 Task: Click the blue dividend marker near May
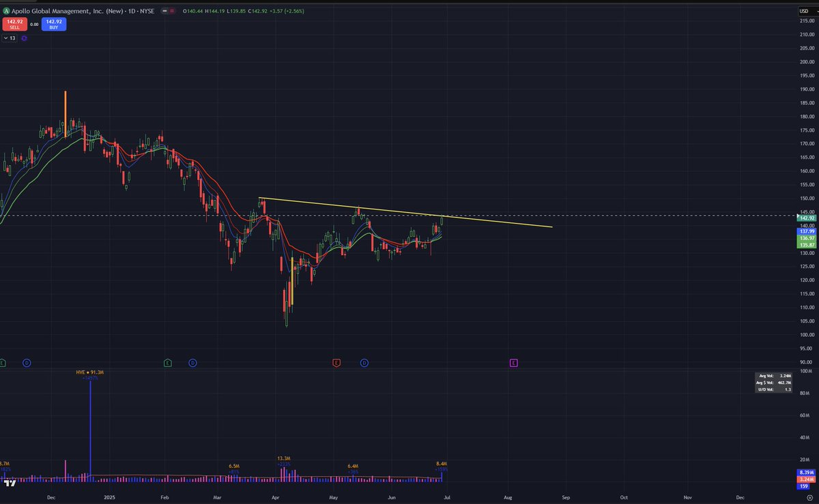(x=364, y=363)
